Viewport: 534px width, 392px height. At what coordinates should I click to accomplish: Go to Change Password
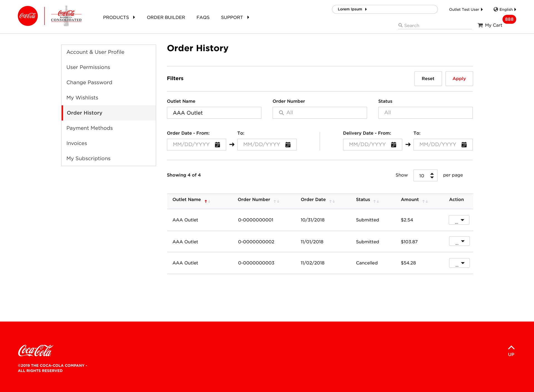click(x=108, y=82)
